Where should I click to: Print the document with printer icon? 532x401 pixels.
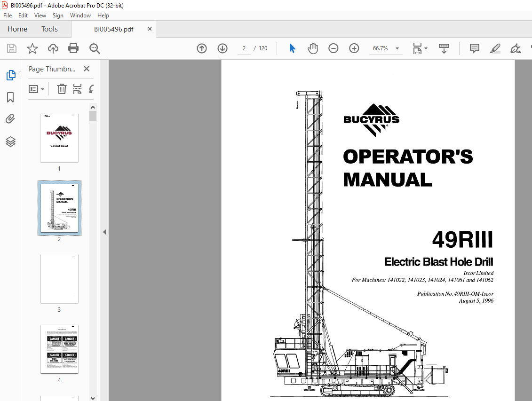[x=73, y=48]
